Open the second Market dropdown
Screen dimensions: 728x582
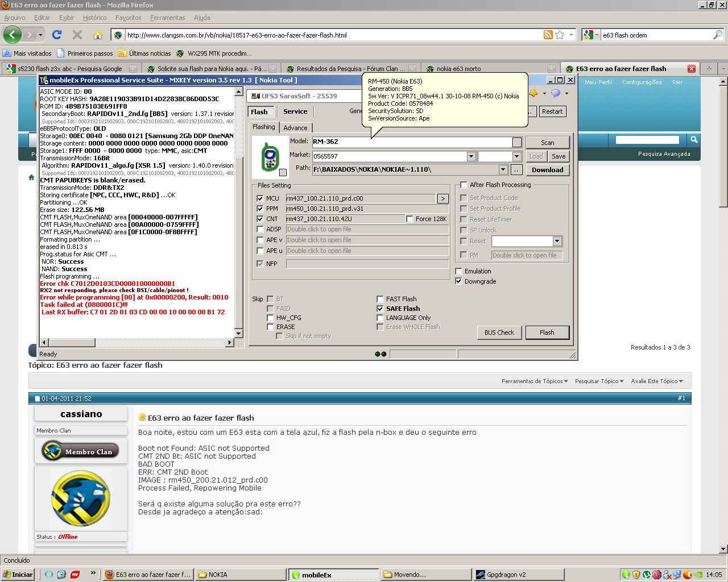pos(516,156)
